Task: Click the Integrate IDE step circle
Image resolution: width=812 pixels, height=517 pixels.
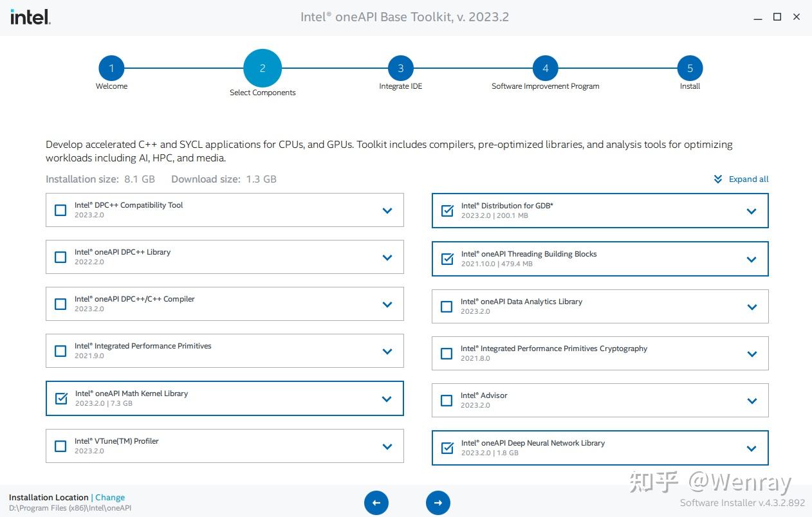Action: (400, 68)
